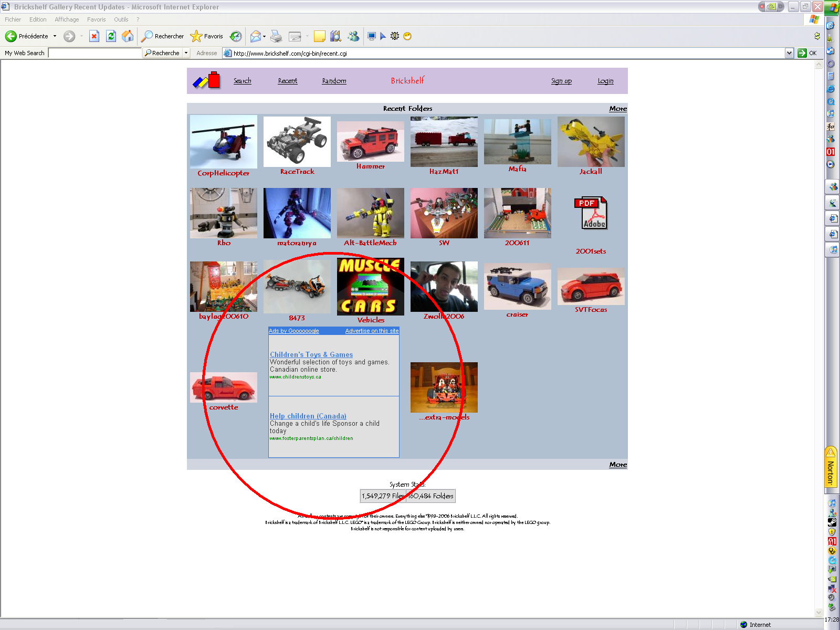The width and height of the screenshot is (840, 630).
Task: Click the Mafia folder name
Action: [x=517, y=169]
